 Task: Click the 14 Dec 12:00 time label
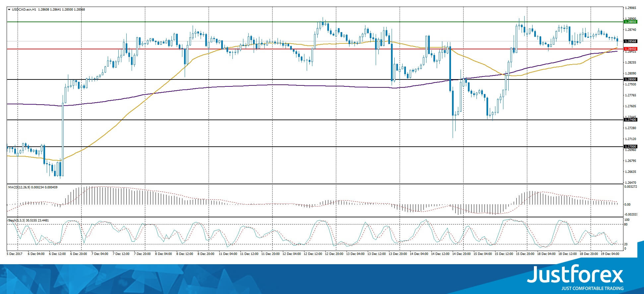click(440, 254)
